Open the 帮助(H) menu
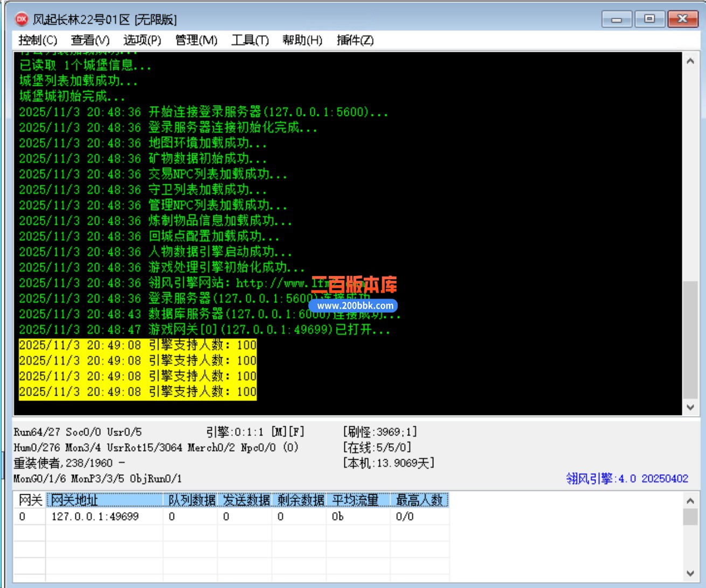Image resolution: width=706 pixels, height=588 pixels. (x=302, y=40)
